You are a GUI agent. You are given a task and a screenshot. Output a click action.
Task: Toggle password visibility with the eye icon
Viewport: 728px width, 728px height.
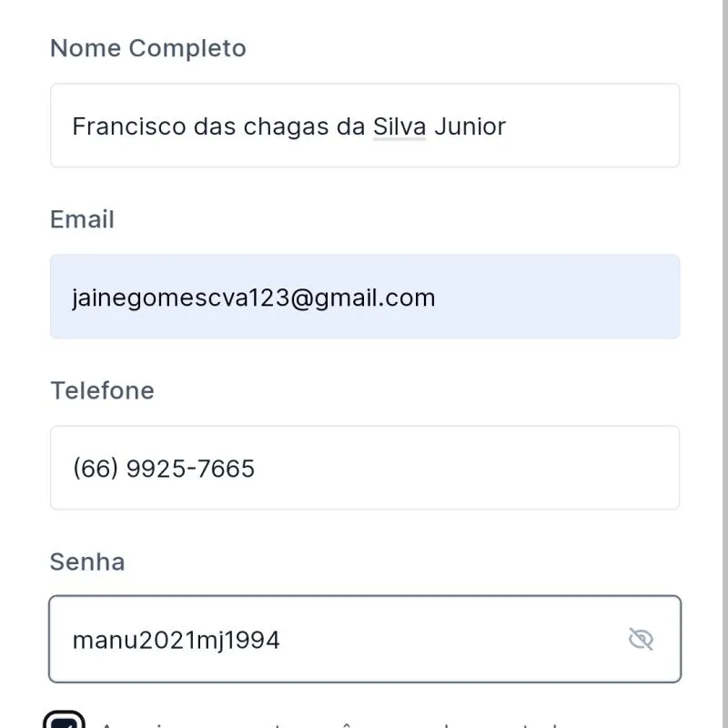click(x=642, y=640)
